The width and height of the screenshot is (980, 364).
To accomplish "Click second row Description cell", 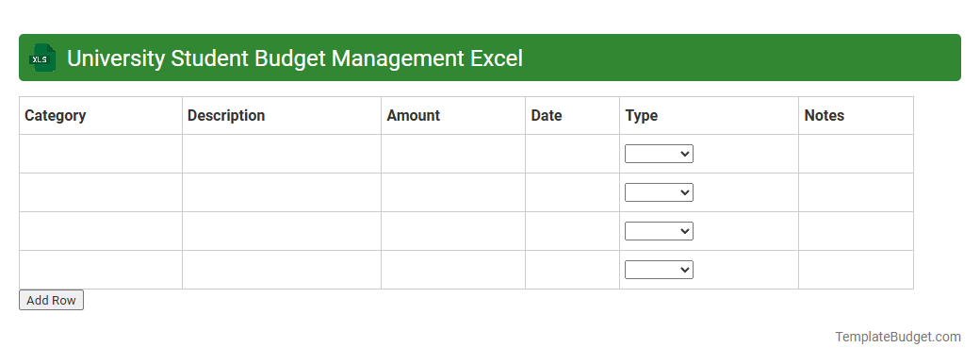I will coord(282,192).
